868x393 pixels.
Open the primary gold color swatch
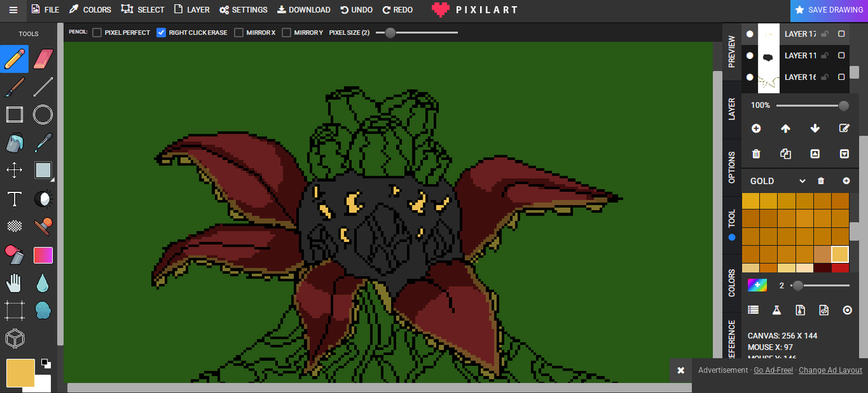tap(20, 373)
